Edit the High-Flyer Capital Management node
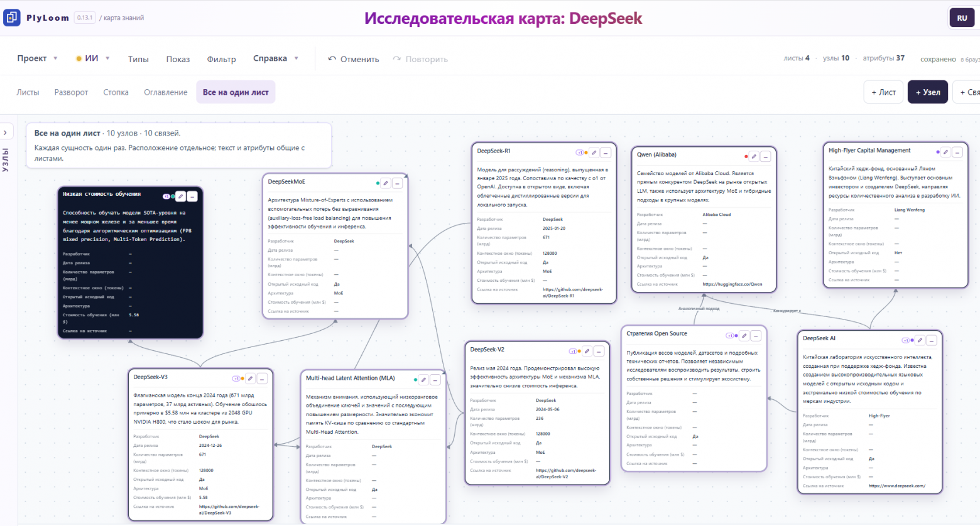The image size is (980, 526). (x=945, y=152)
